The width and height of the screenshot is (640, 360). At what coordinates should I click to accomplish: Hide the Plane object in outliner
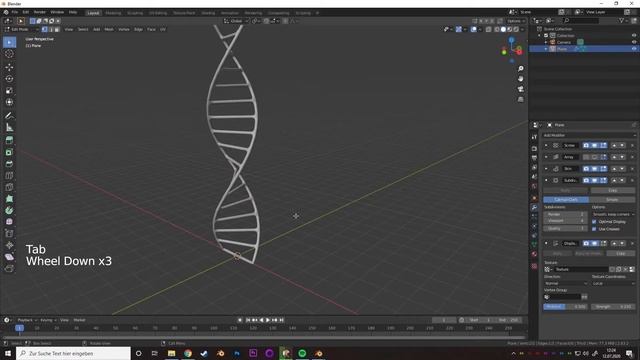tap(634, 49)
